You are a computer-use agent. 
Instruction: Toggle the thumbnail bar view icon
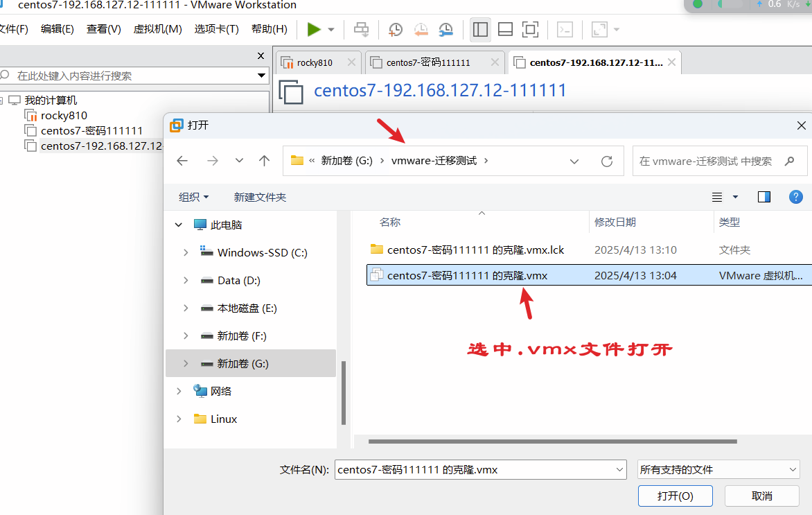[505, 30]
